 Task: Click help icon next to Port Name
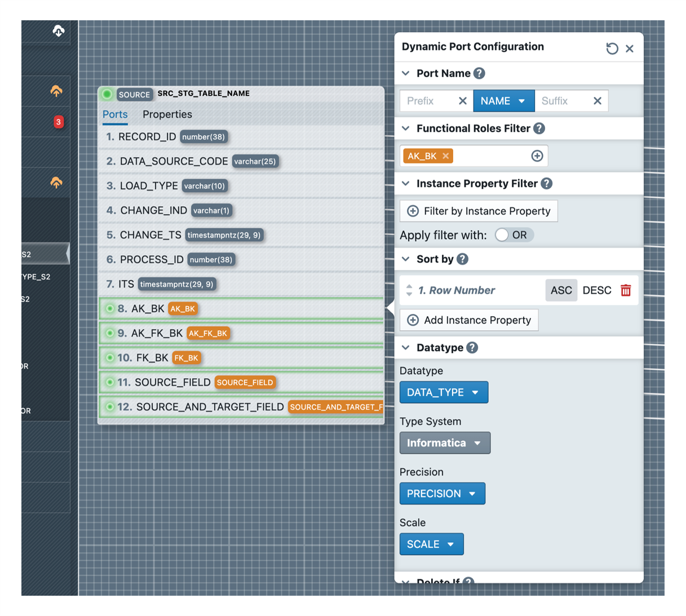coord(479,73)
